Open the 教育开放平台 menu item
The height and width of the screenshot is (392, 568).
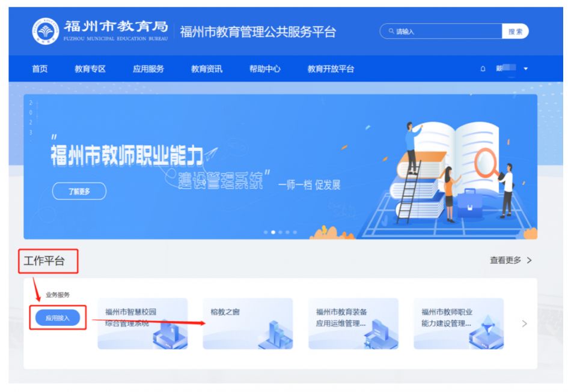click(331, 69)
